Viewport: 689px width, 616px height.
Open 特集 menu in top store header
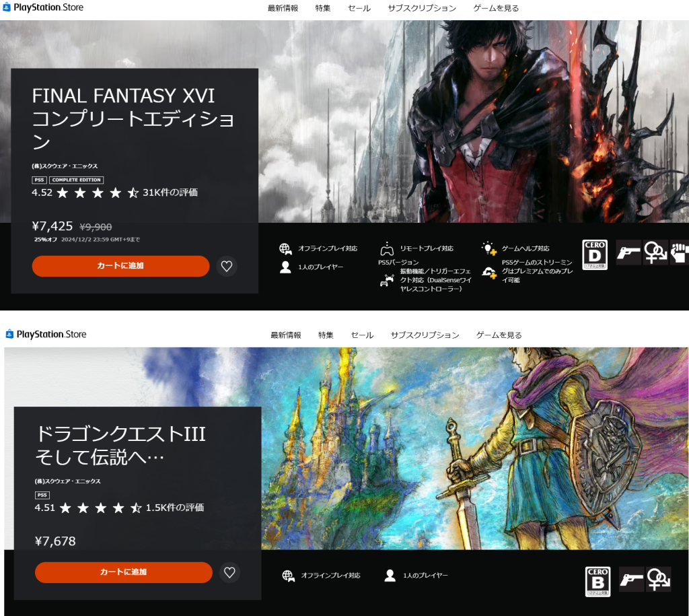(x=323, y=8)
